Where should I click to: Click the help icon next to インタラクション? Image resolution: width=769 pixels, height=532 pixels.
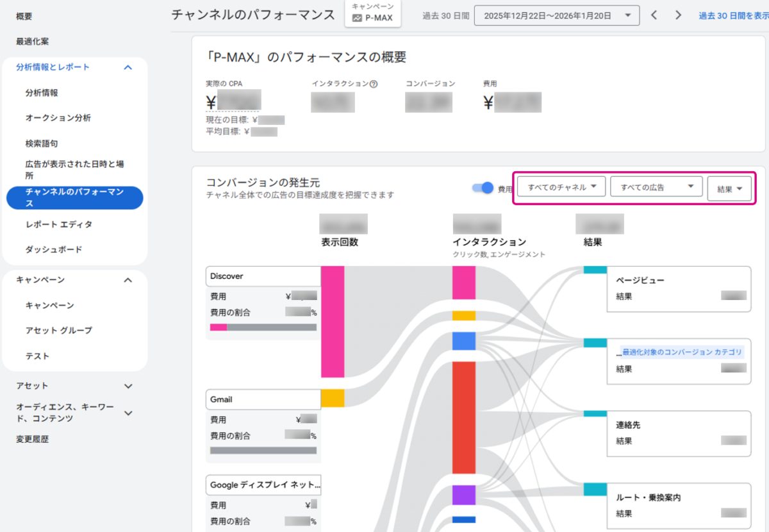pos(374,84)
